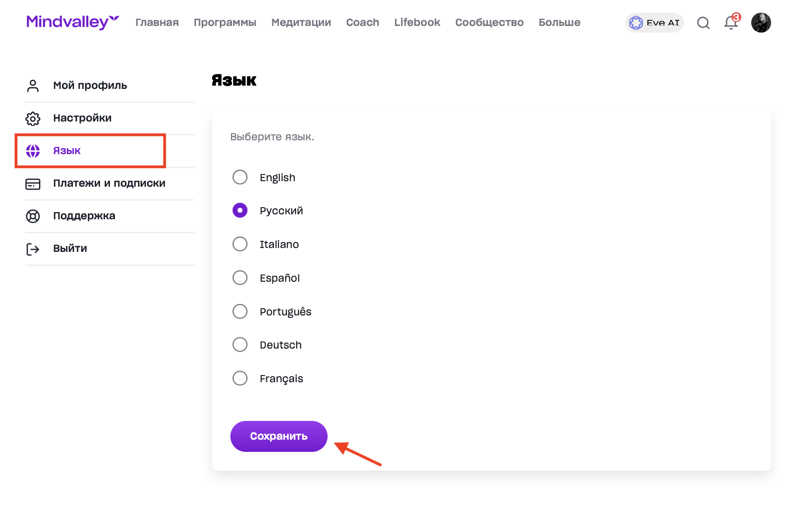This screenshot has width=812, height=506.
Task: Click the search magnifier icon
Action: click(703, 23)
